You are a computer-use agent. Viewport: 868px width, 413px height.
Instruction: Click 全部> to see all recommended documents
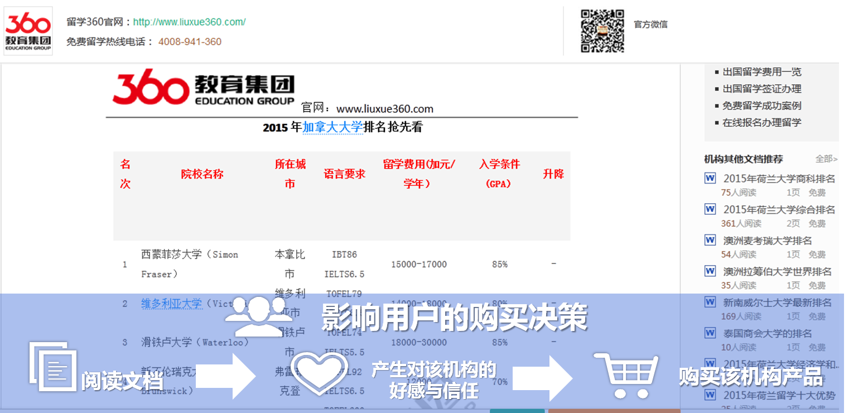[x=826, y=159]
